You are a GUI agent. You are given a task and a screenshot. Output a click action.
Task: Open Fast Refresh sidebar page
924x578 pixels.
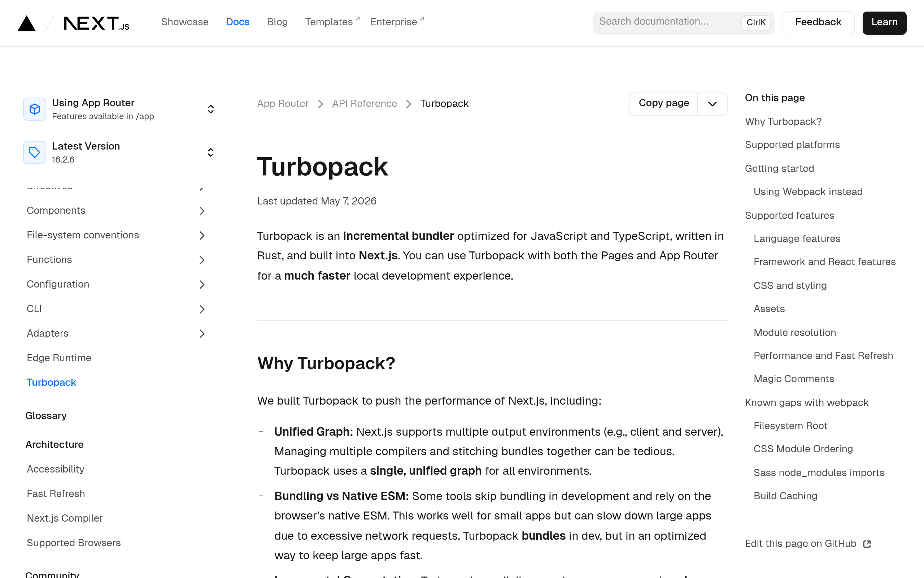pos(56,493)
